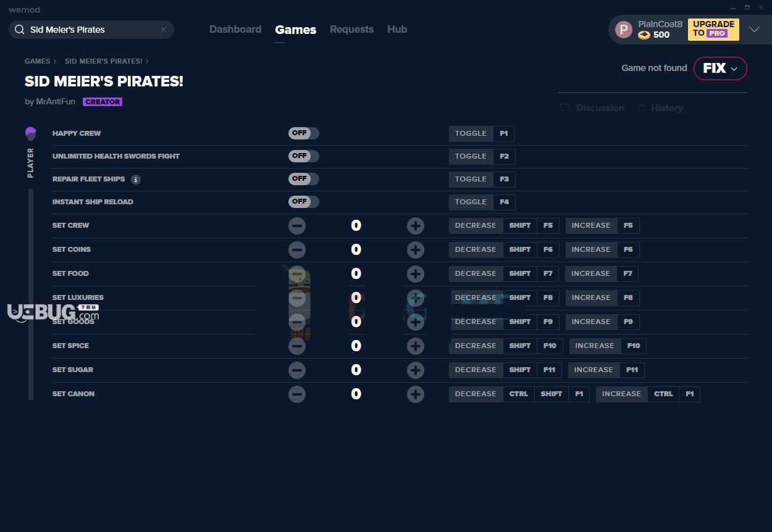
Task: Enable Unlimited Health Swords Fight switch
Action: pyautogui.click(x=304, y=156)
